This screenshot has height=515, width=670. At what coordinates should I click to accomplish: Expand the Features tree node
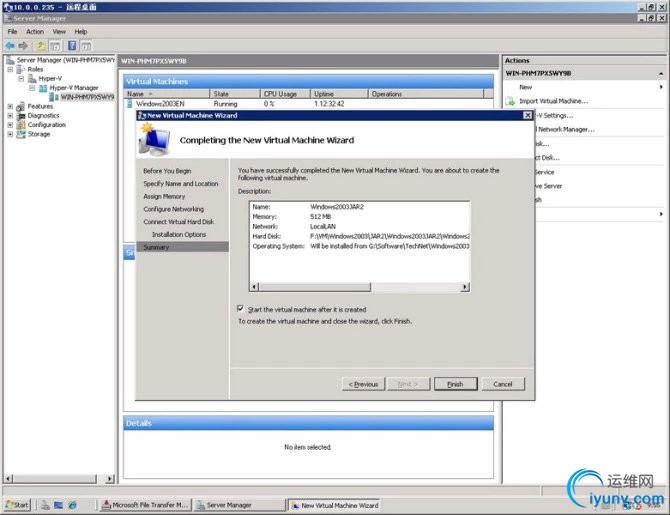point(10,106)
